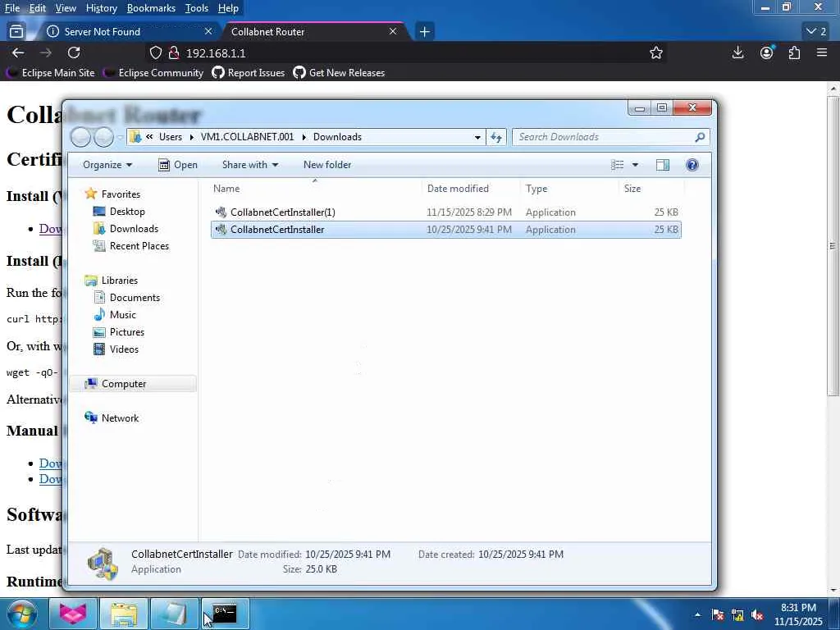Open the Eclipse Main Site bookmark
Viewport: 840px width, 630px height.
52,73
